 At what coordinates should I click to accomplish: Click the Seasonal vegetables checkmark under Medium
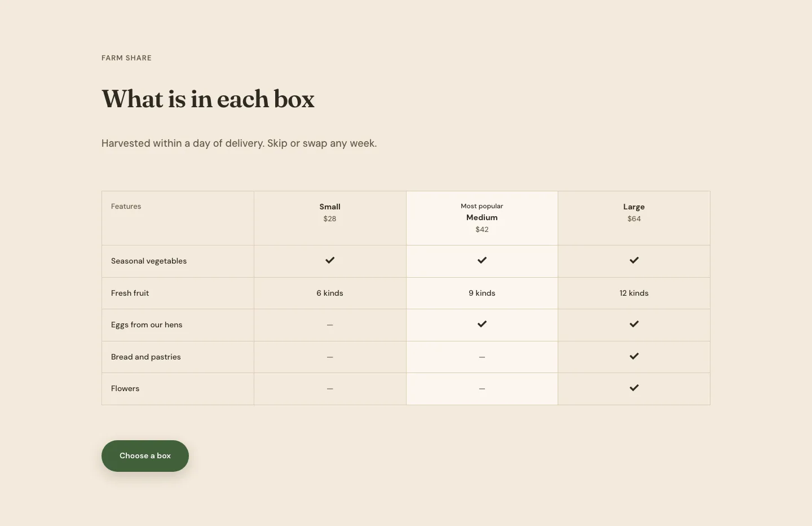[482, 260]
